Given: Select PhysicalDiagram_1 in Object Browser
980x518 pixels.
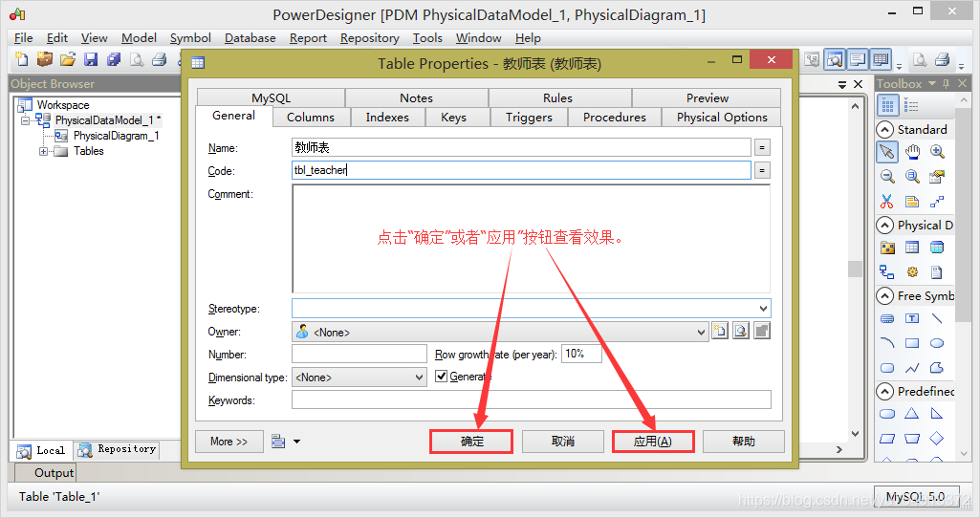Looking at the screenshot, I should (116, 136).
